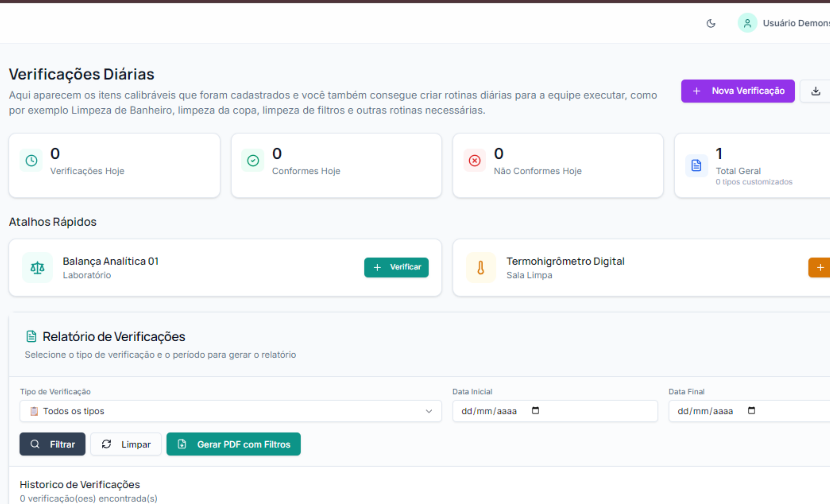The image size is (830, 504).
Task: Click the red X icon on Não Conformes Hoje
Action: click(x=475, y=160)
